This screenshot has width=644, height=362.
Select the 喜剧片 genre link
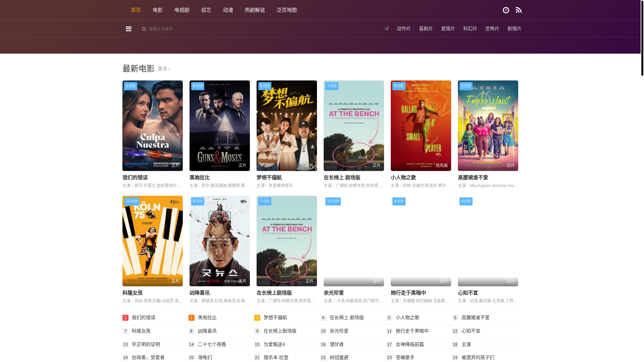pos(426,29)
